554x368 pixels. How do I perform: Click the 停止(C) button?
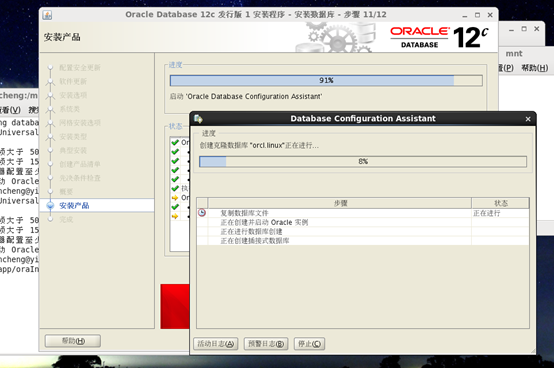point(309,344)
